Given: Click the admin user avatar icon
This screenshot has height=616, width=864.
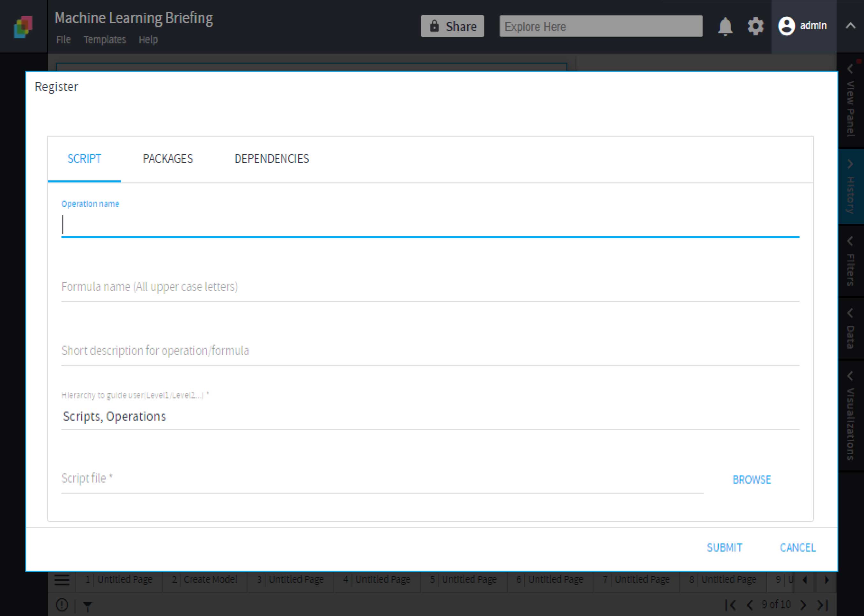Looking at the screenshot, I should [786, 26].
